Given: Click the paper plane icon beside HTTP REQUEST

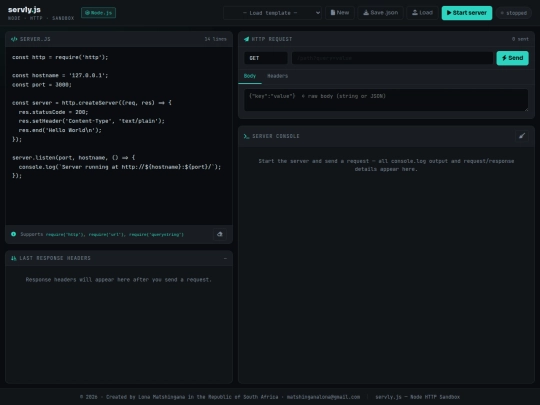Looking at the screenshot, I should pos(246,39).
